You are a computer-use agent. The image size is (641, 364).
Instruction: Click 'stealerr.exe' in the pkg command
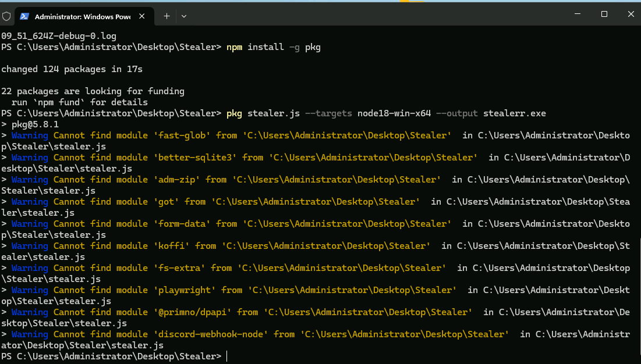pos(515,113)
